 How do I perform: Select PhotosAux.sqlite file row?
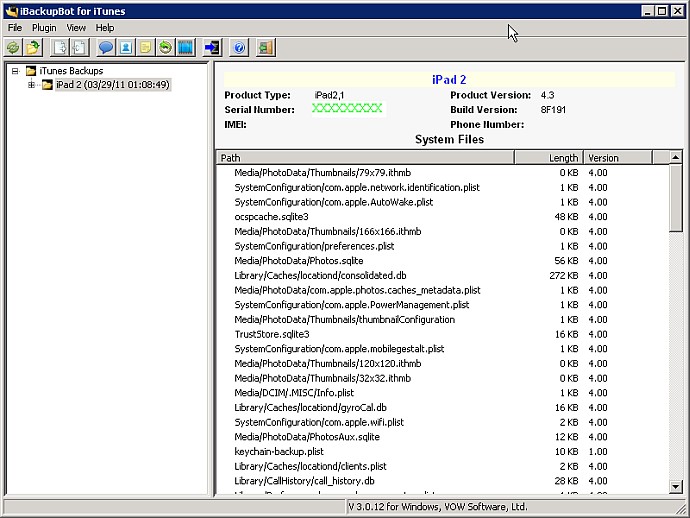[442, 437]
